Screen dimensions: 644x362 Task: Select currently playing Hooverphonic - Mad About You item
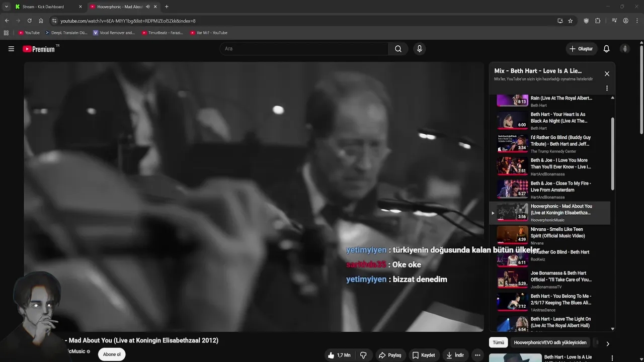click(550, 213)
